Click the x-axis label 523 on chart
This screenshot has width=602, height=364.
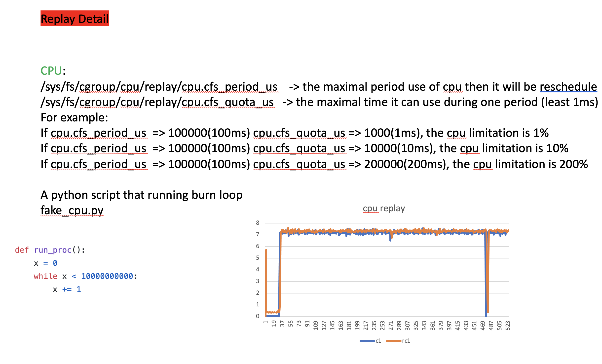(508, 325)
